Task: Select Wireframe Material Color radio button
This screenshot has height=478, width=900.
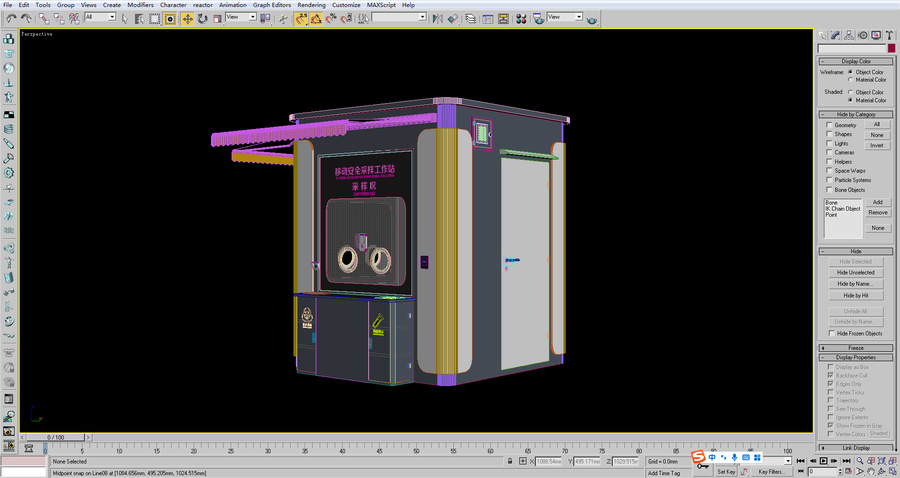Action: pyautogui.click(x=851, y=80)
